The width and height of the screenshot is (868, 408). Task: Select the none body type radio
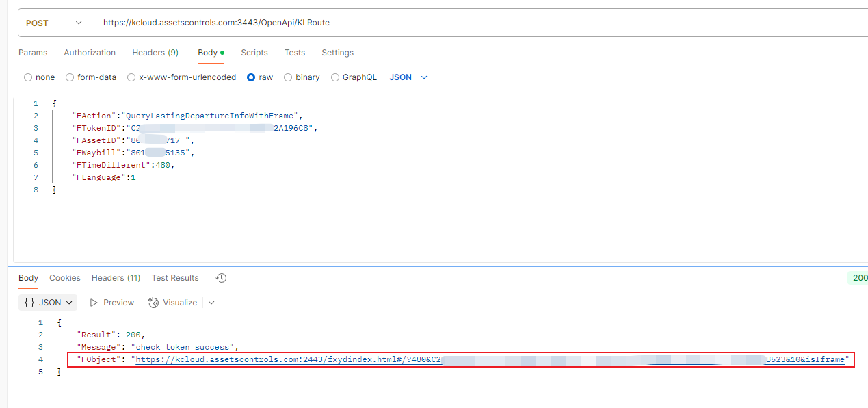click(x=28, y=77)
